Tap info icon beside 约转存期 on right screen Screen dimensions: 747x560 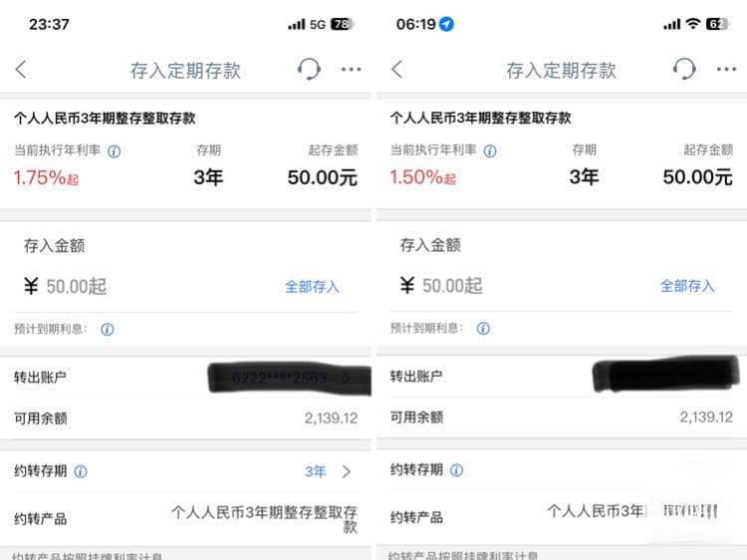coord(456,470)
